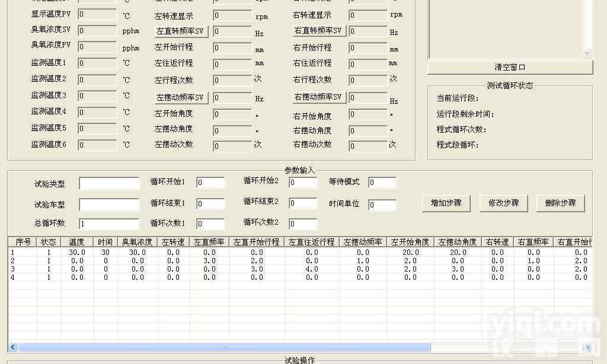
Task: Click the 左摆动频率SV setpoint button
Action: click(181, 97)
